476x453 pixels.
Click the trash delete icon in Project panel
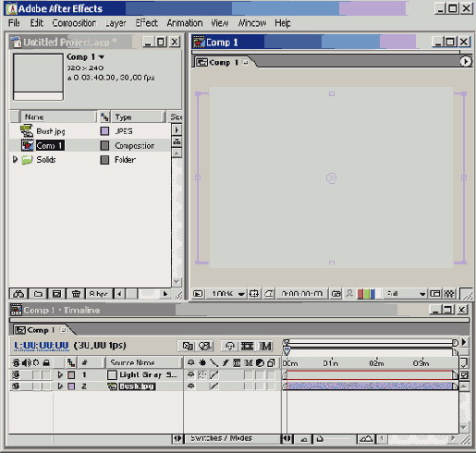(x=76, y=294)
